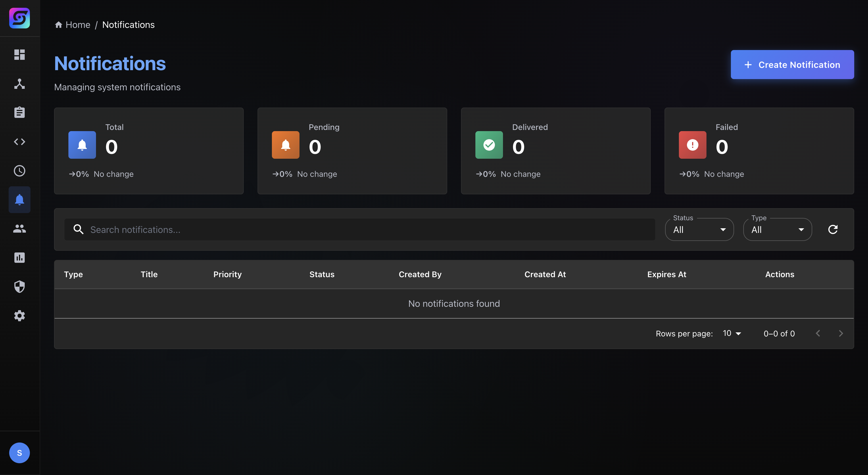
Task: Open the clipboard tasks section in sidebar
Action: coord(19,112)
